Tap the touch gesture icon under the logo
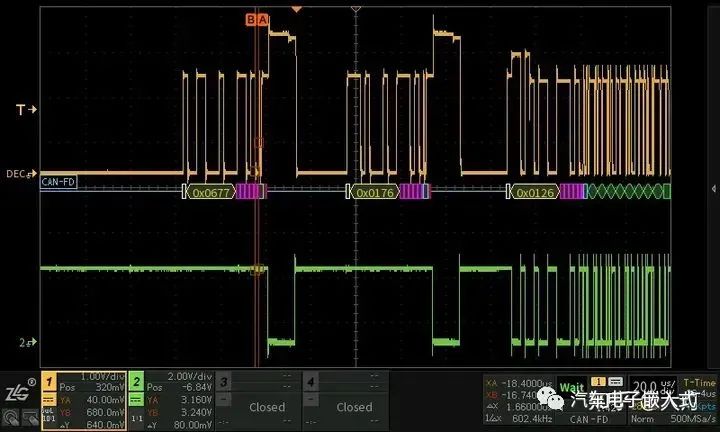 tap(11, 418)
